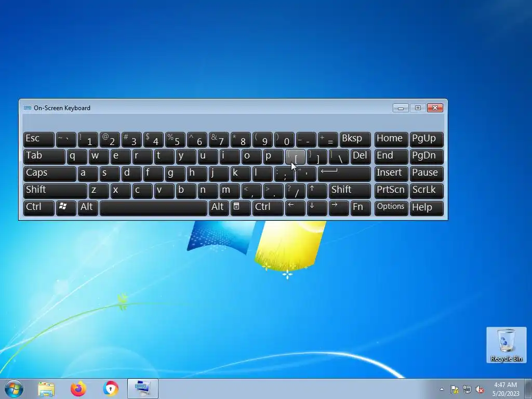Click the 1 key

[88, 139]
